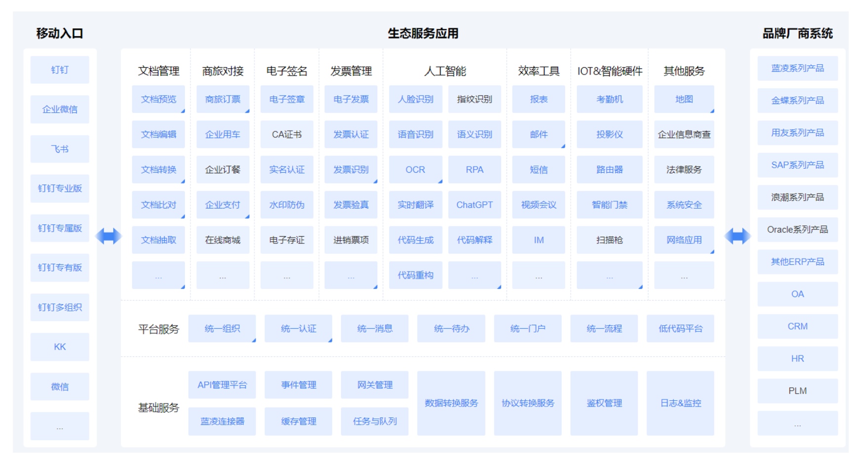Click the 低代码平台 platform service
This screenshot has width=868, height=467.
[680, 329]
